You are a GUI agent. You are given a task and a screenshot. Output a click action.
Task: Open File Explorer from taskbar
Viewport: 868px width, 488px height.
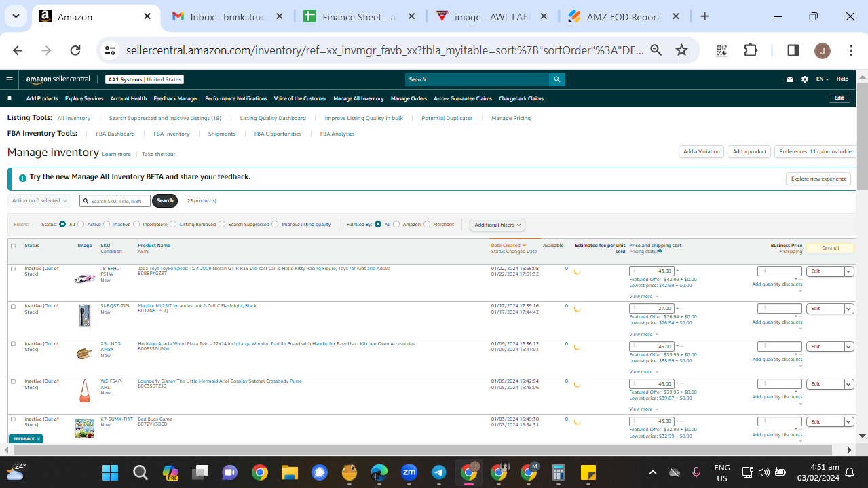coord(290,472)
